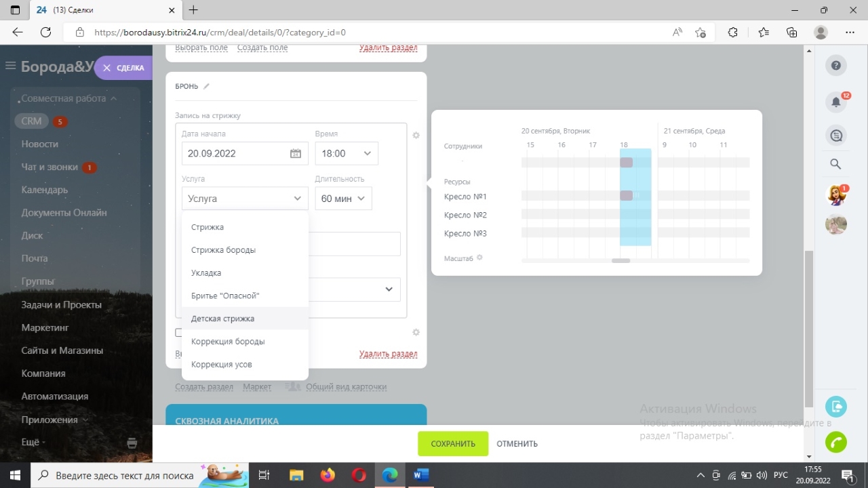Open the Длительность 60 мин dropdown
Viewport: 868px width, 488px height.
pyautogui.click(x=343, y=199)
